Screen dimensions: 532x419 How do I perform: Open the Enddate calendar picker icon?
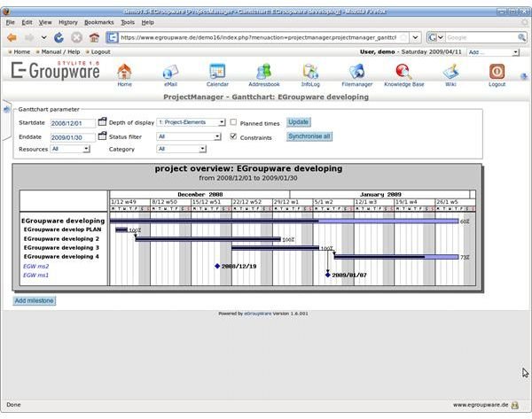(102, 136)
